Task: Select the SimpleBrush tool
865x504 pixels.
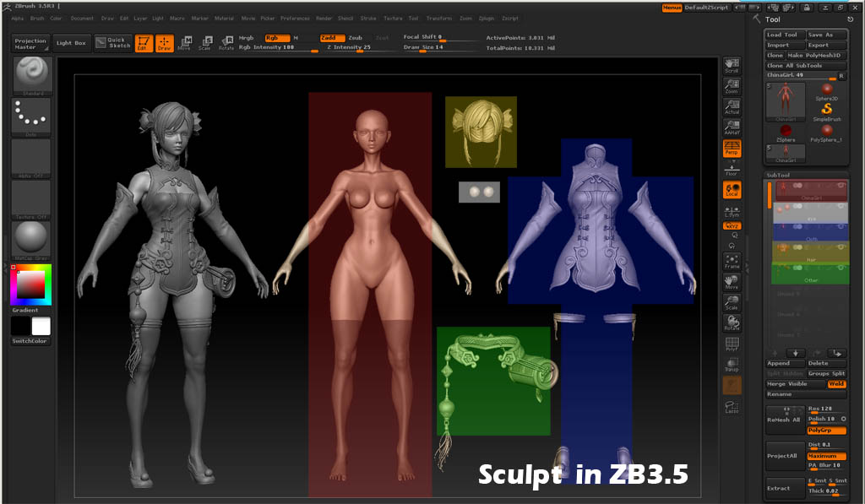Action: (x=826, y=112)
